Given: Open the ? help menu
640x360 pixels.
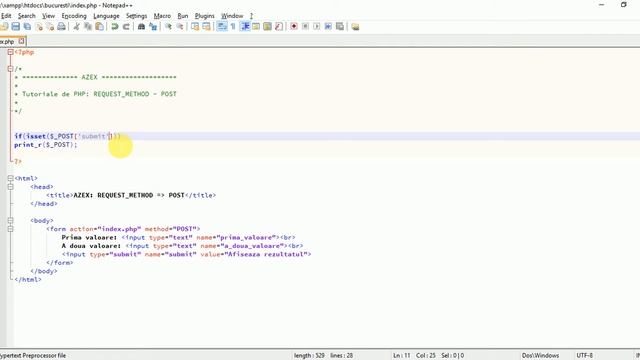Looking at the screenshot, I should pos(251,16).
